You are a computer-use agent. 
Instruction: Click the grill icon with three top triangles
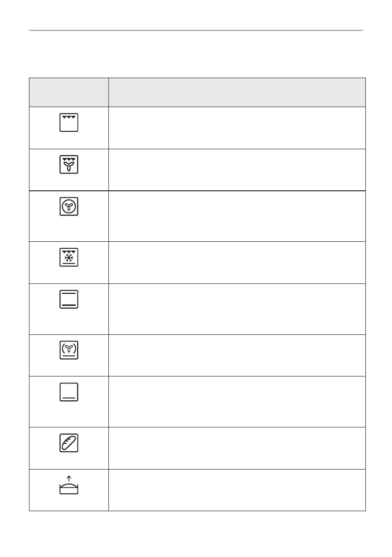pyautogui.click(x=69, y=123)
